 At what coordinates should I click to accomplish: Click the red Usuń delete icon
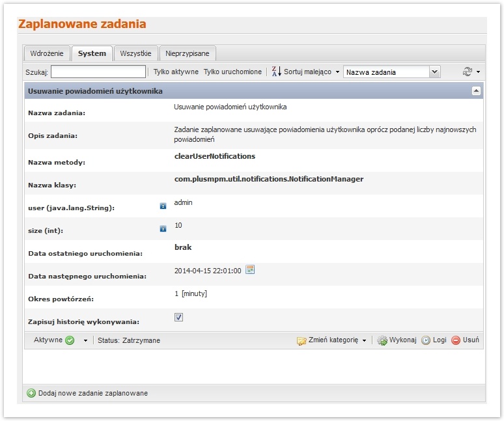click(456, 340)
